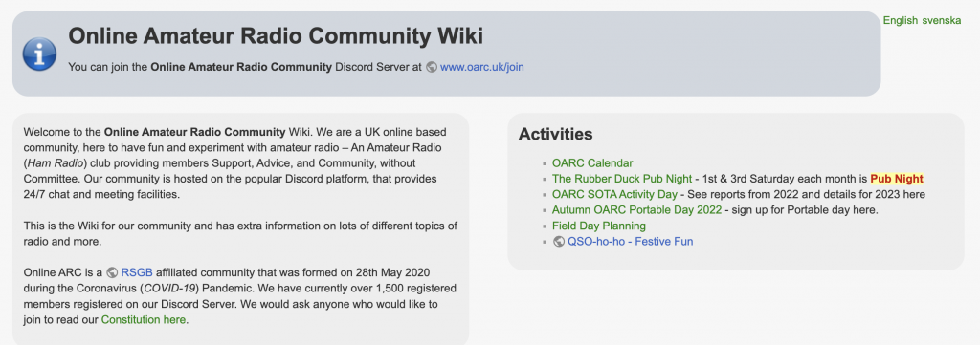Open the www.oarc.uk/join link
Screen dimensions: 980x345
point(482,67)
